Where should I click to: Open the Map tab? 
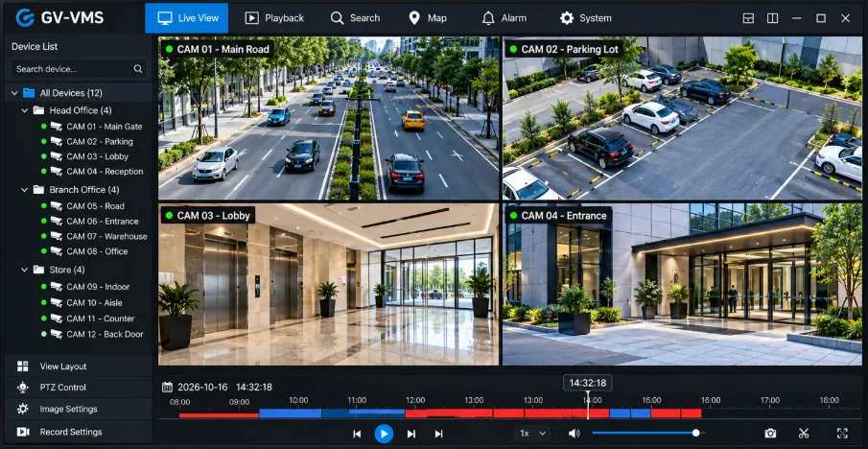point(428,18)
